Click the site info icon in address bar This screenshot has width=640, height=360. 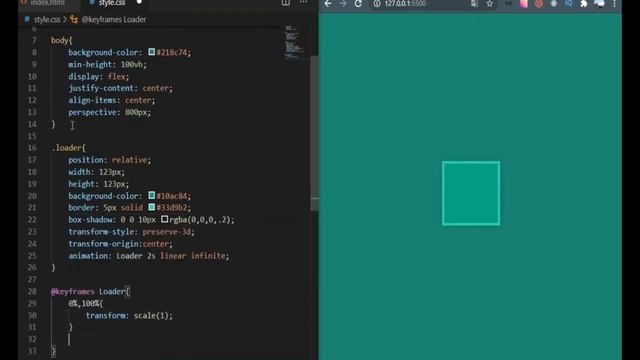tap(377, 4)
